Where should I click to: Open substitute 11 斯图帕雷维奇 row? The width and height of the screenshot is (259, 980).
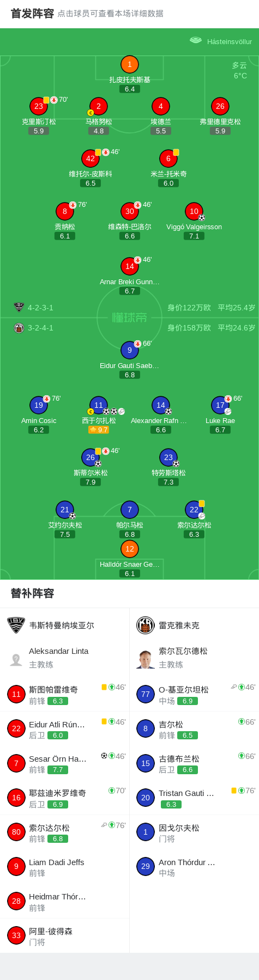pyautogui.click(x=65, y=694)
